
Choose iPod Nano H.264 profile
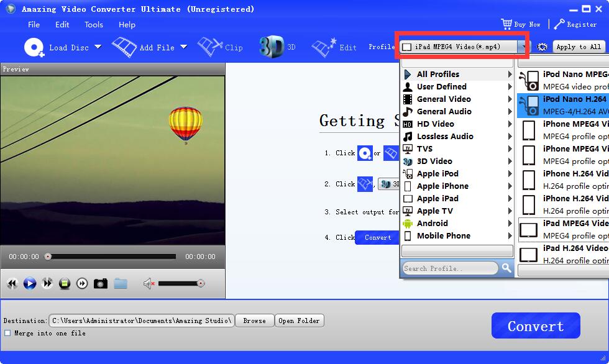click(x=564, y=105)
